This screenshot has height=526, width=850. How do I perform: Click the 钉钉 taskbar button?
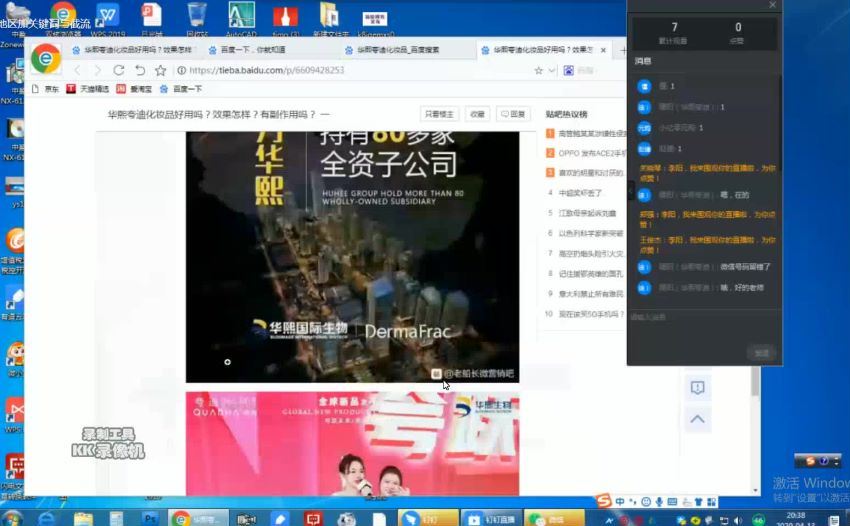(x=428, y=519)
